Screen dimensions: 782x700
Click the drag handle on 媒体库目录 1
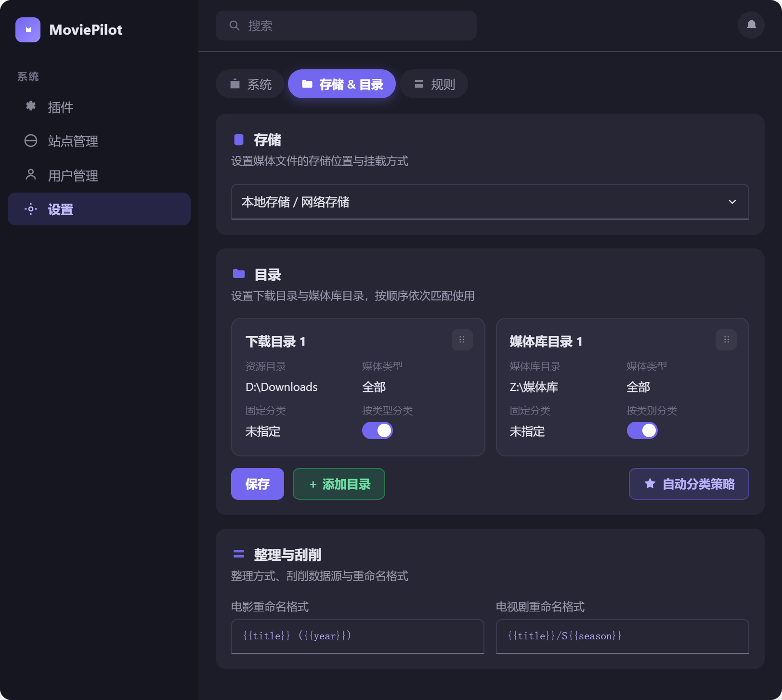pyautogui.click(x=726, y=340)
